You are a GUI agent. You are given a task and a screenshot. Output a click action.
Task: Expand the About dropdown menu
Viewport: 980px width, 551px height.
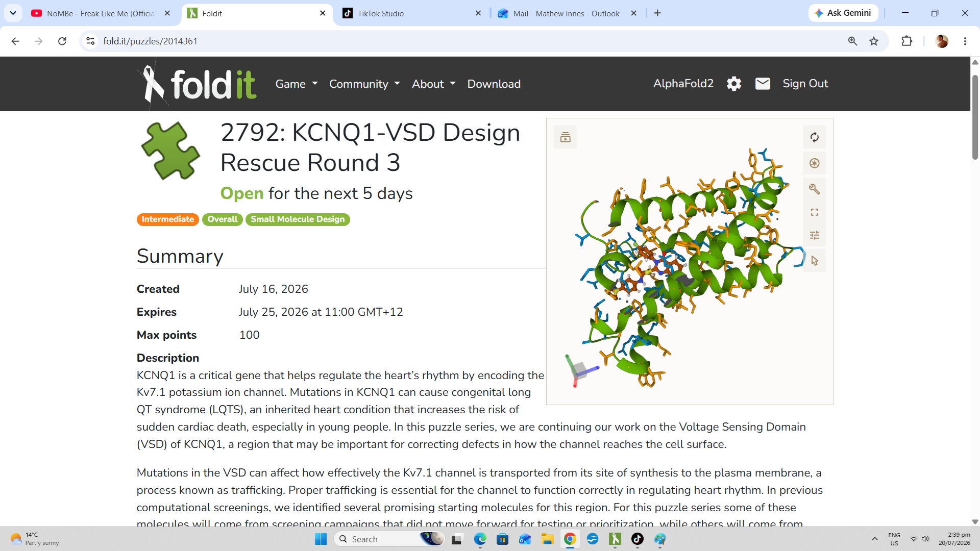433,84
